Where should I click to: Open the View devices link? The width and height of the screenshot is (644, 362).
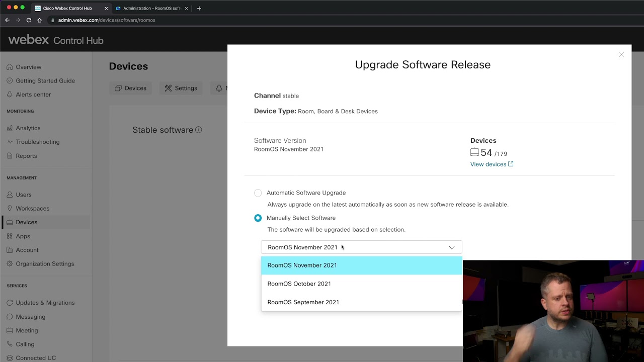pos(492,164)
